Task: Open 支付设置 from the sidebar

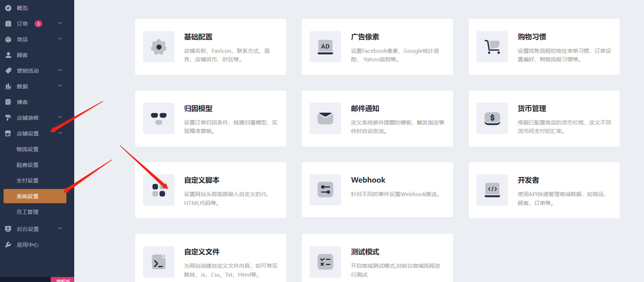Action: tap(27, 180)
